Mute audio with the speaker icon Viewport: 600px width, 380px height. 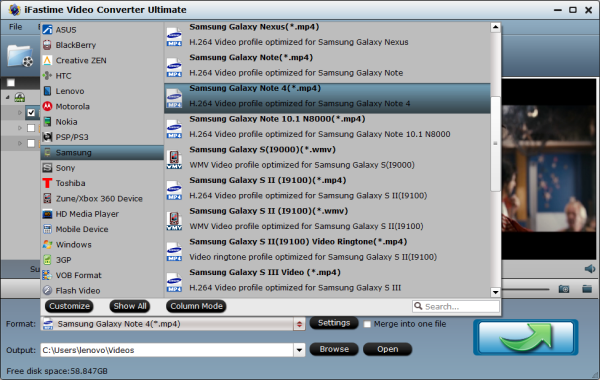point(590,269)
